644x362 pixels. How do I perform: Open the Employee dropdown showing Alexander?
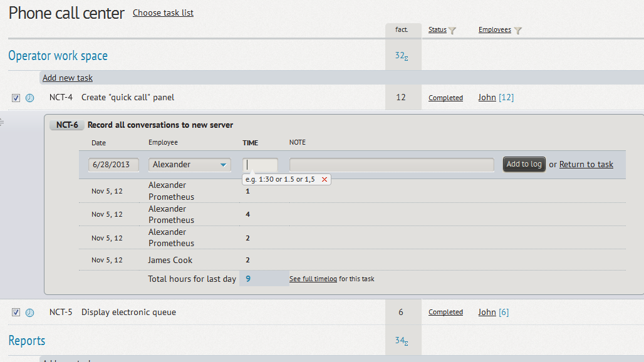(190, 165)
